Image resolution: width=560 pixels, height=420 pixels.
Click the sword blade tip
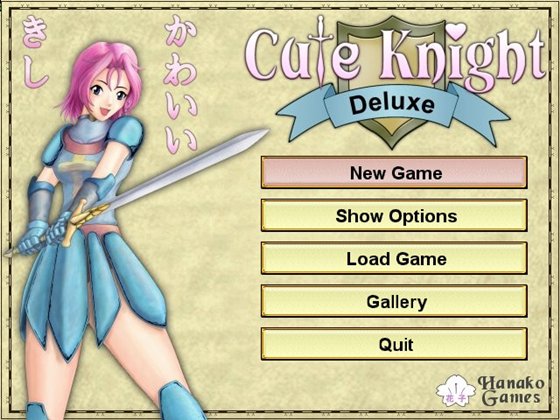coord(260,133)
